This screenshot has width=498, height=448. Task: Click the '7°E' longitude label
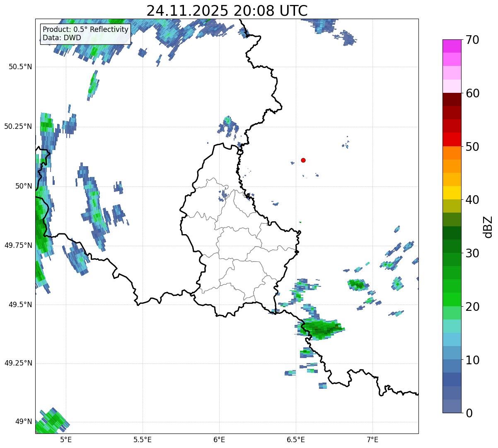pos(372,440)
